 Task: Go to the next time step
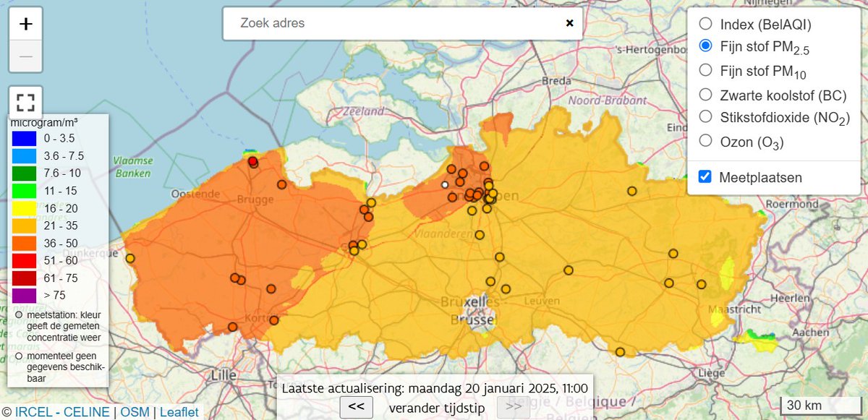[513, 406]
